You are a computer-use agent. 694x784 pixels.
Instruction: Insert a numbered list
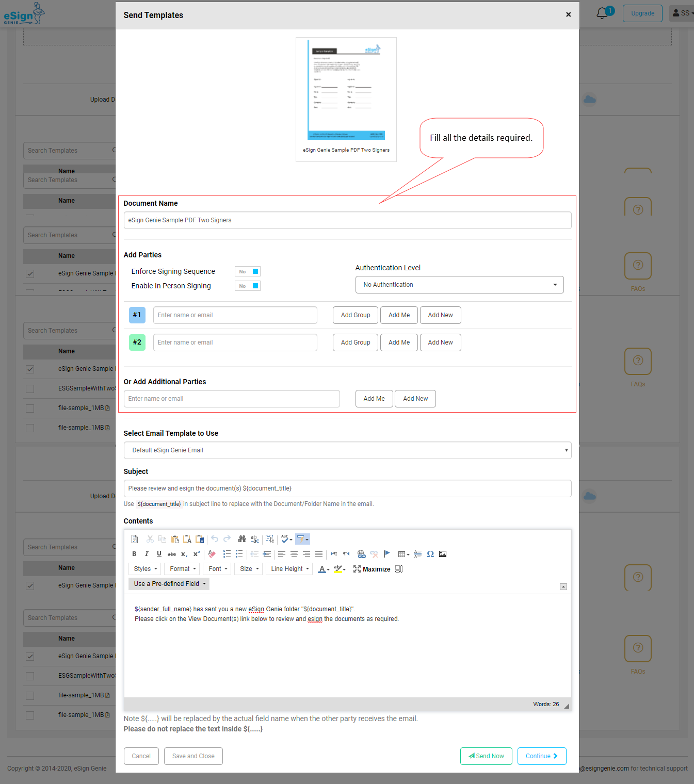(227, 554)
